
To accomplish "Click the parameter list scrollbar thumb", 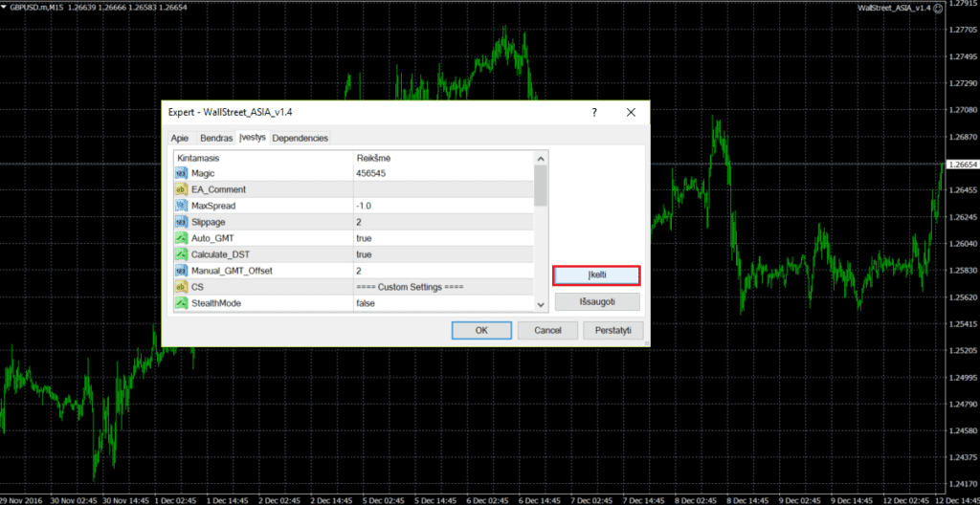I will tap(541, 186).
